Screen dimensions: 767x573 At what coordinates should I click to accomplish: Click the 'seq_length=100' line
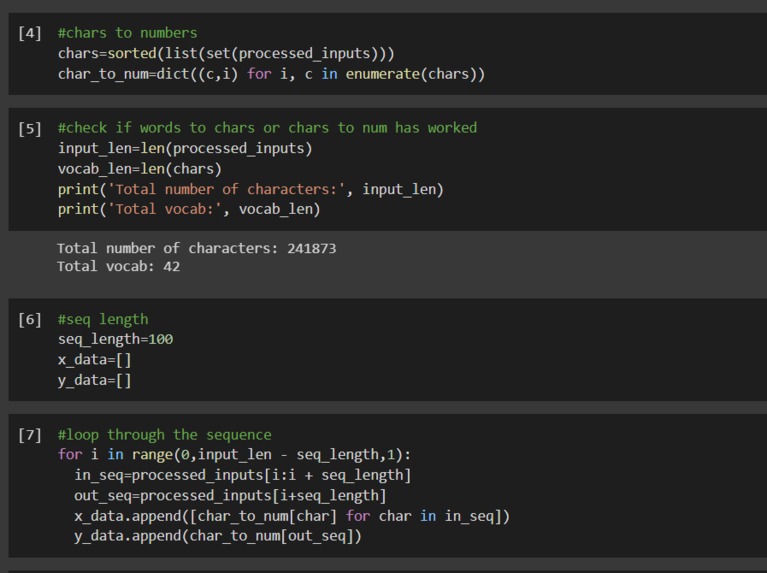point(115,339)
